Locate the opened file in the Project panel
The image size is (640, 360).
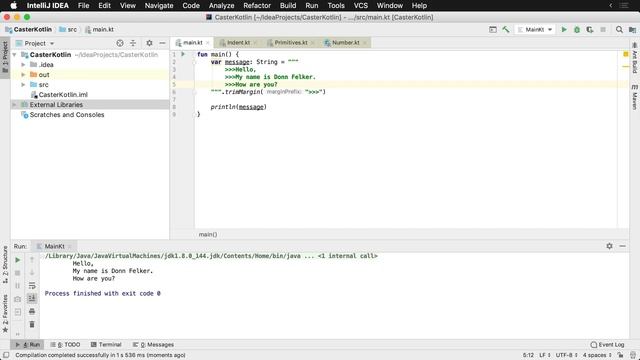tap(120, 43)
